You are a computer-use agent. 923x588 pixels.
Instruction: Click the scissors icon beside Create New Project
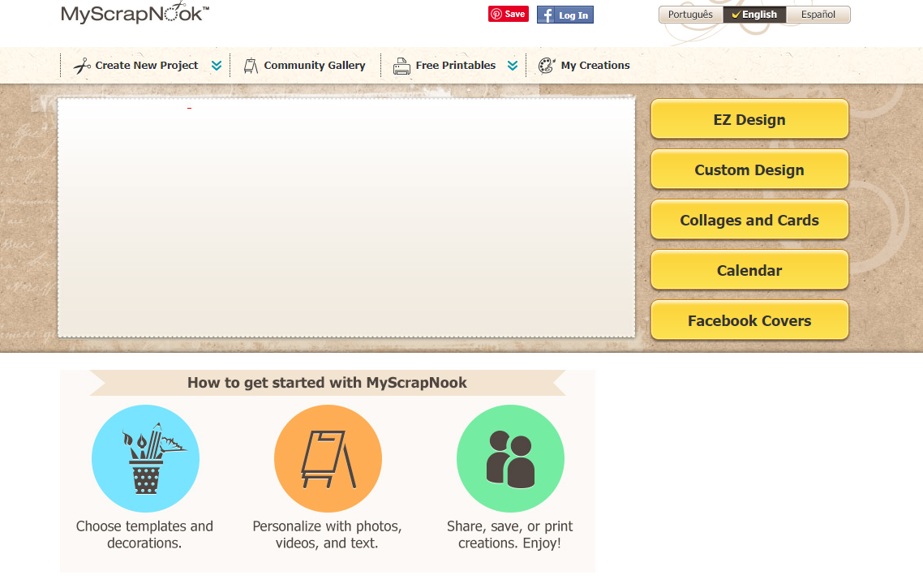click(x=82, y=66)
